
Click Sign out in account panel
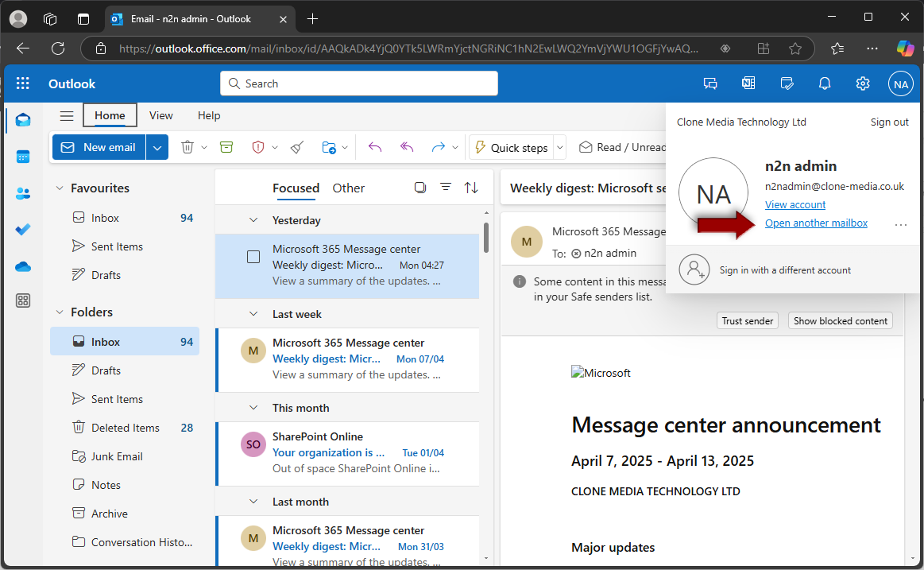(889, 122)
